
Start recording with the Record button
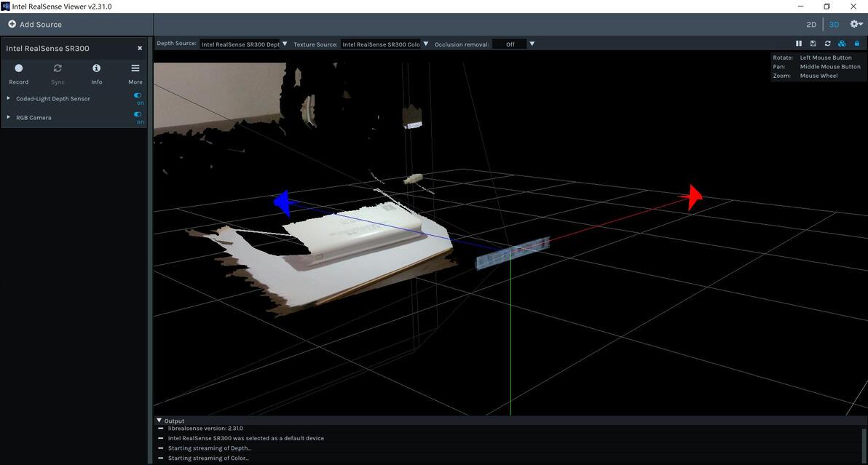pos(19,68)
